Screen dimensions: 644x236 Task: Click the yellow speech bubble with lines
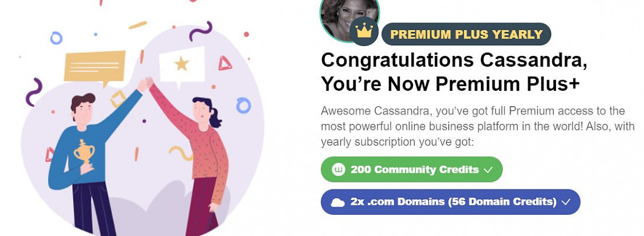point(95,66)
